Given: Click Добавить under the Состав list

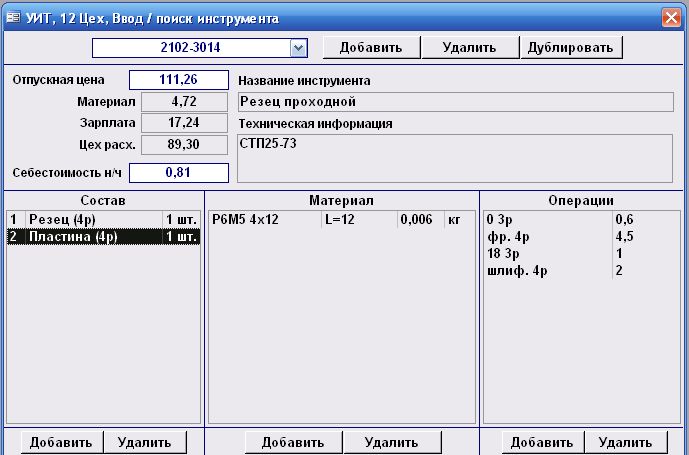Looking at the screenshot, I should tap(60, 443).
